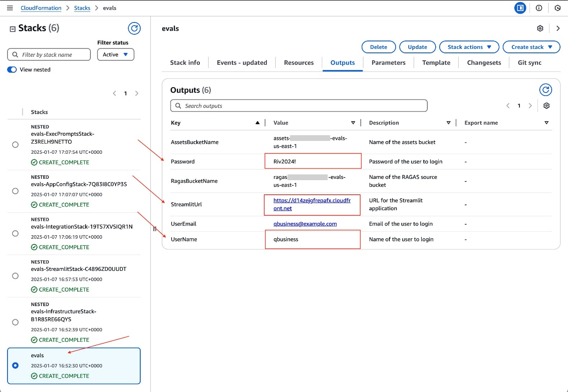Toggle the blue split panel icon

point(520,8)
